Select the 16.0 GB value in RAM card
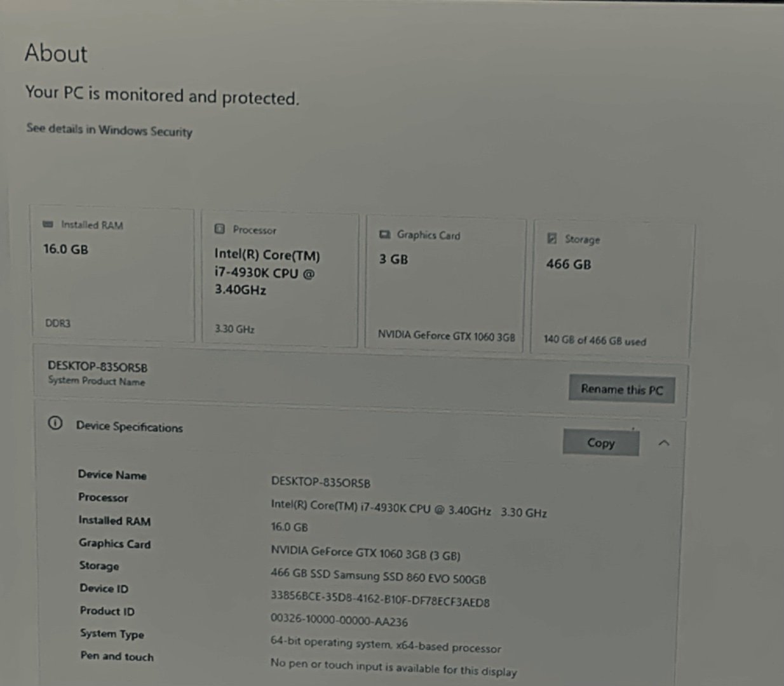Viewport: 784px width, 686px height. tap(65, 249)
